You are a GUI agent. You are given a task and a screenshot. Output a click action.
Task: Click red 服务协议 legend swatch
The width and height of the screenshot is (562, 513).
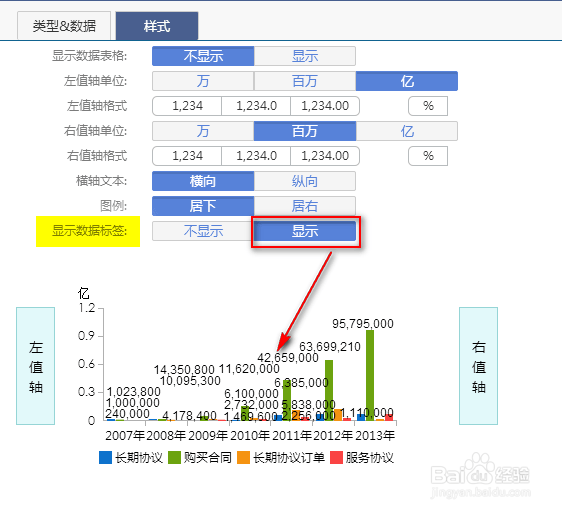click(x=336, y=458)
